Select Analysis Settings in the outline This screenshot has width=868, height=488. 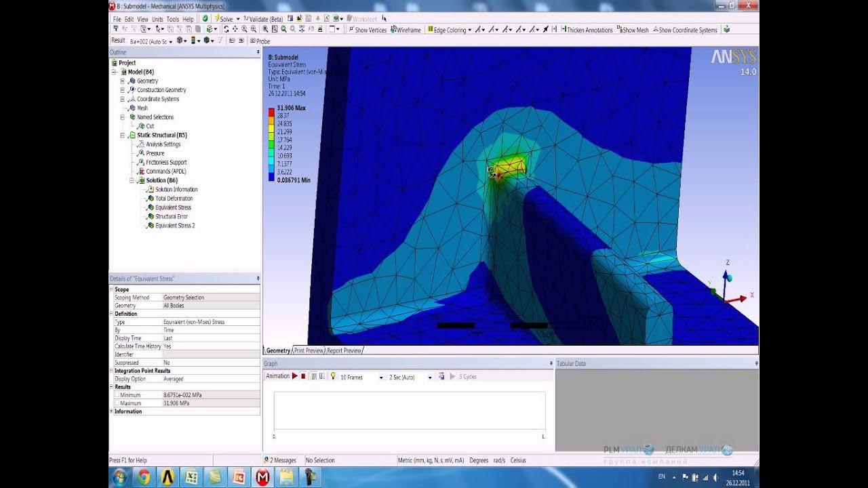tap(163, 144)
